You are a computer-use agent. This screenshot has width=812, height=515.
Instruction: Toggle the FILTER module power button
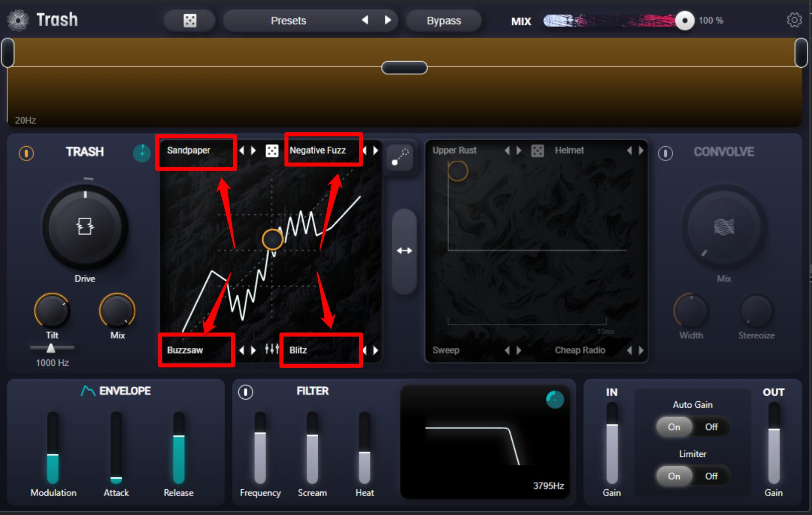pyautogui.click(x=246, y=392)
